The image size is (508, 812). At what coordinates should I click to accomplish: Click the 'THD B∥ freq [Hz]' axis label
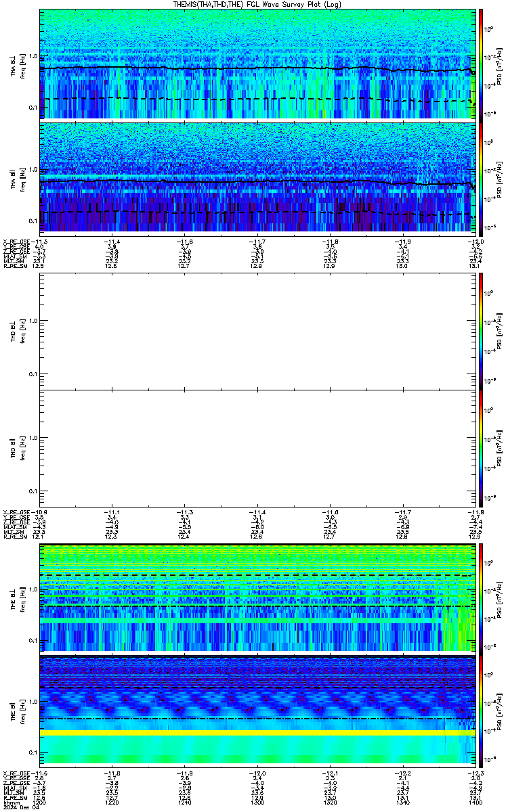pos(18,447)
